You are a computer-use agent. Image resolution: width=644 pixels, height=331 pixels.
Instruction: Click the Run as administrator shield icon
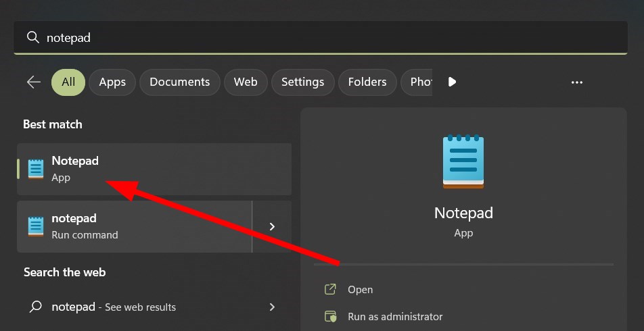point(331,317)
